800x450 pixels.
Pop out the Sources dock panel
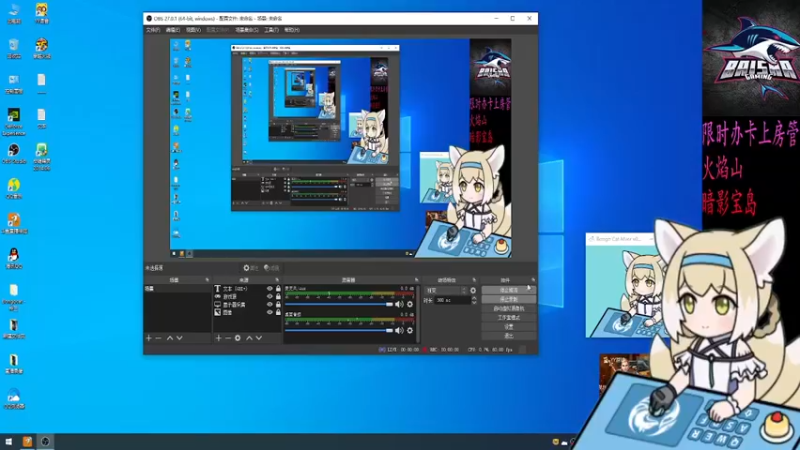278,280
